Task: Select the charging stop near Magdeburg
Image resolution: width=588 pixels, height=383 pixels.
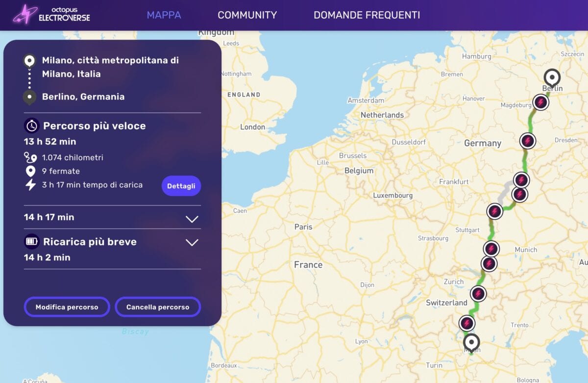Action: (540, 102)
